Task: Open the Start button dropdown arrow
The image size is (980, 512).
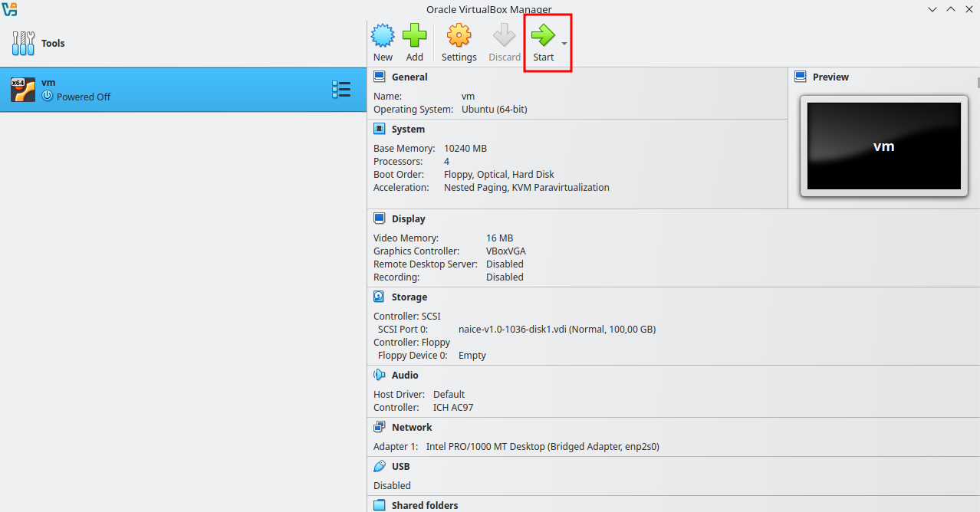Action: pyautogui.click(x=564, y=44)
